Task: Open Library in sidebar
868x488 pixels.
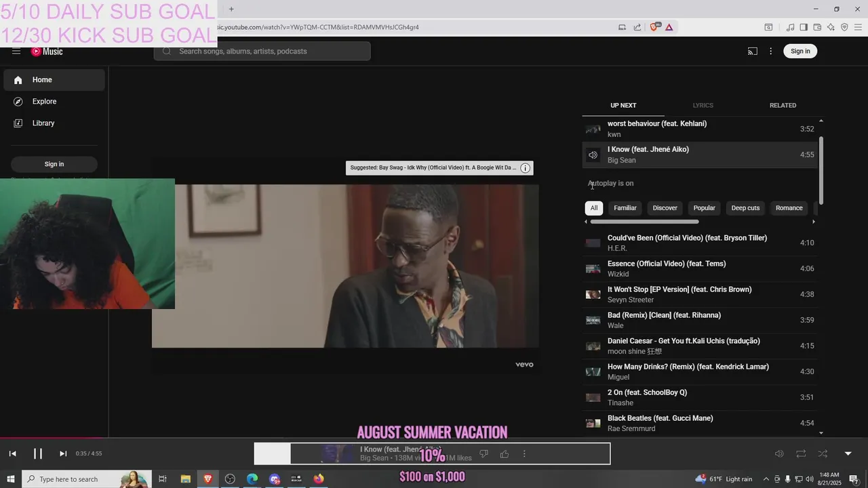Action: 54,123
